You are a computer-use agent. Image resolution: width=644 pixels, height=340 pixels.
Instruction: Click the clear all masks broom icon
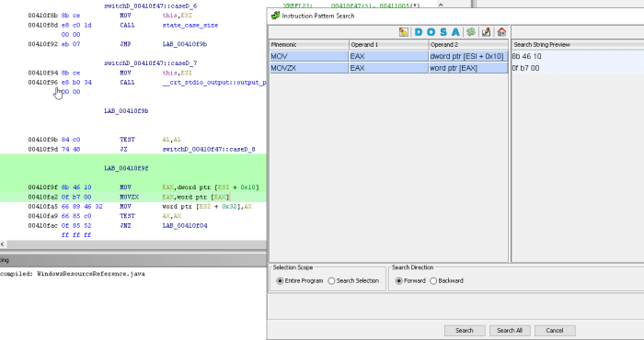click(x=404, y=32)
